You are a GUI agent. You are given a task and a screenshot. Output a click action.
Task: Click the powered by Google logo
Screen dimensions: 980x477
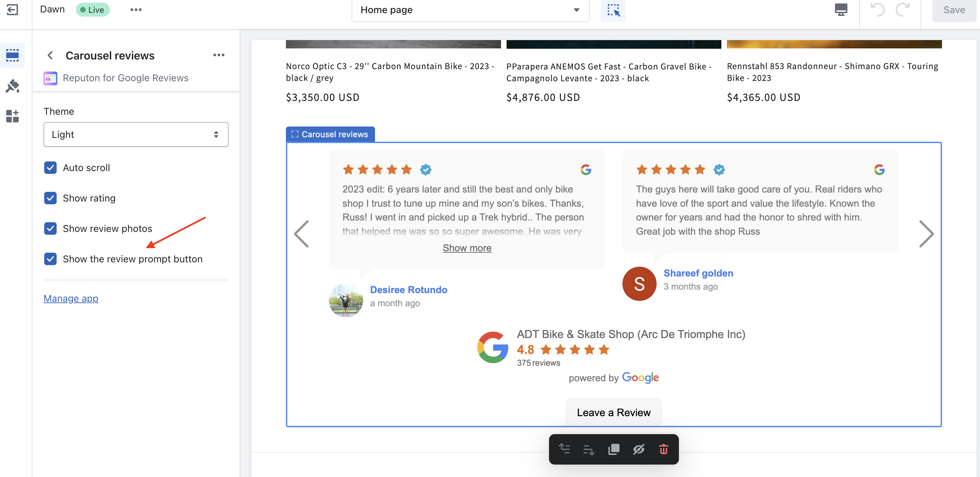pyautogui.click(x=640, y=378)
